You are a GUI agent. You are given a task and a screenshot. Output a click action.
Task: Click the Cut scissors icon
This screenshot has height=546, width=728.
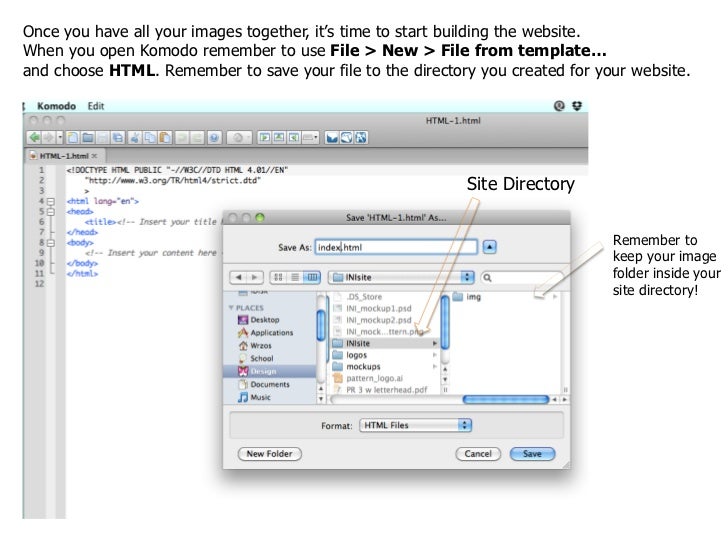point(135,137)
